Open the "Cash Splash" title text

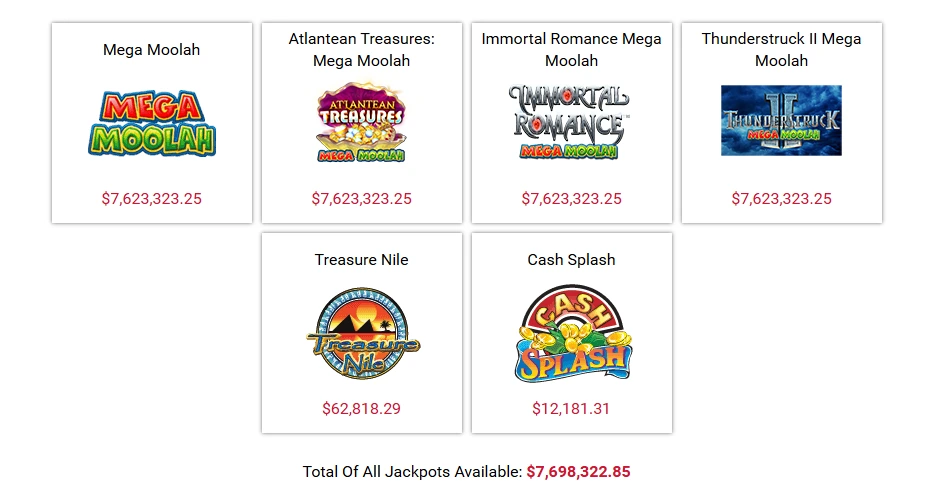coord(571,259)
